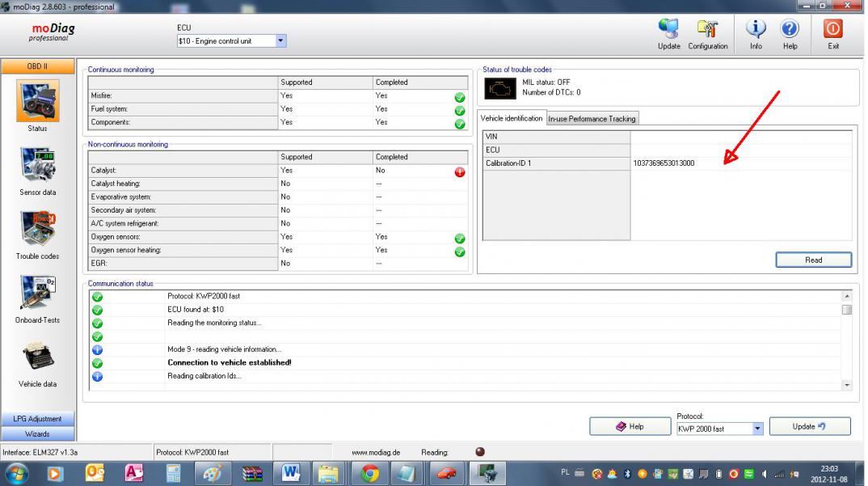Click the blue info icon beside Mode 9 message
Screen dimensions: 868x486
coord(98,349)
